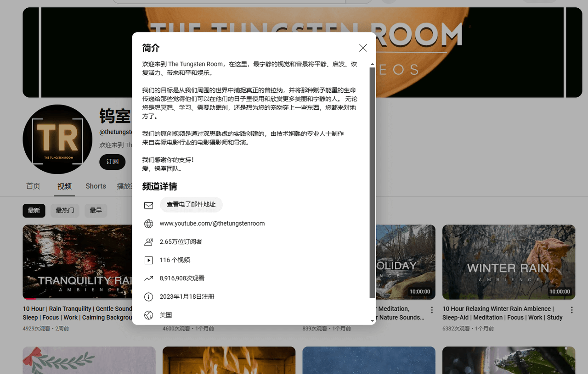588x374 pixels.
Task: Open 10 Hour Relaxing Winter Rain Ambience title
Action: coord(502,313)
